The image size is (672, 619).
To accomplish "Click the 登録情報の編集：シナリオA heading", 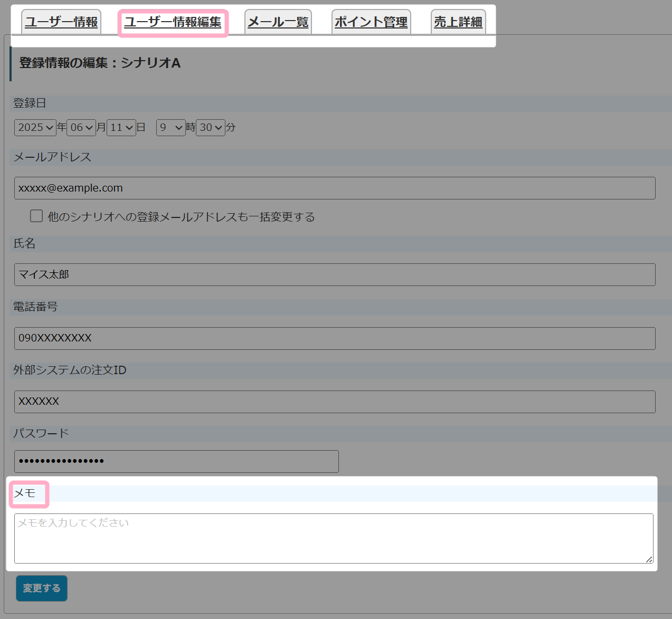I will tap(100, 63).
